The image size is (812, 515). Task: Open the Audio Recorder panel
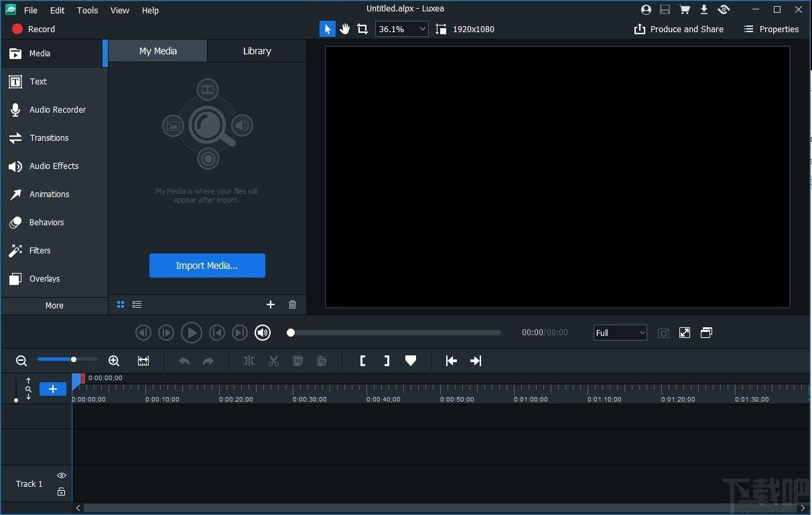[x=54, y=109]
